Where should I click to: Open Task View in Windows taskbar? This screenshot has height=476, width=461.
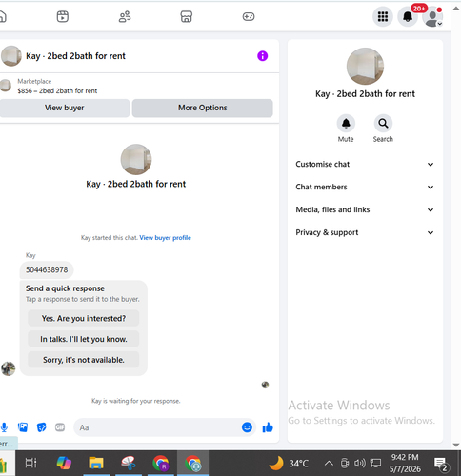31,463
